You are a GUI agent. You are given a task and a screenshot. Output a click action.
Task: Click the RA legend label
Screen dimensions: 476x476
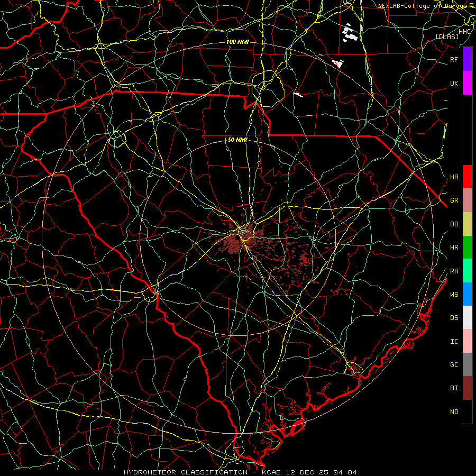tap(454, 271)
